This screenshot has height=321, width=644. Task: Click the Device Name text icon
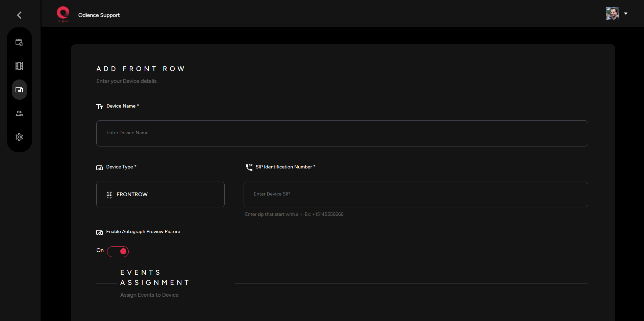click(x=99, y=107)
